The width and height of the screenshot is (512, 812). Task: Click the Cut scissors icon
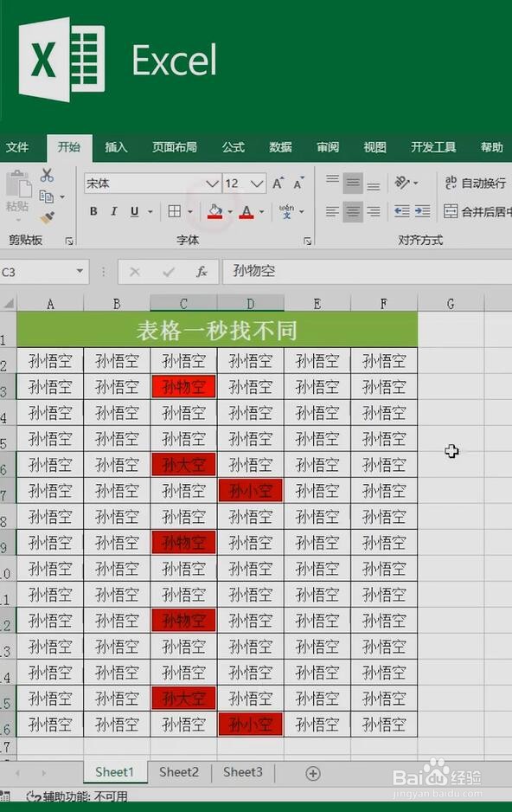click(47, 175)
